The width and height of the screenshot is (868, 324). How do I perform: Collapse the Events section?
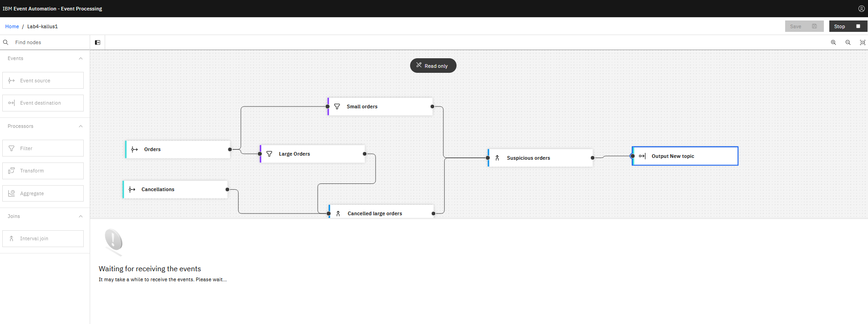81,58
